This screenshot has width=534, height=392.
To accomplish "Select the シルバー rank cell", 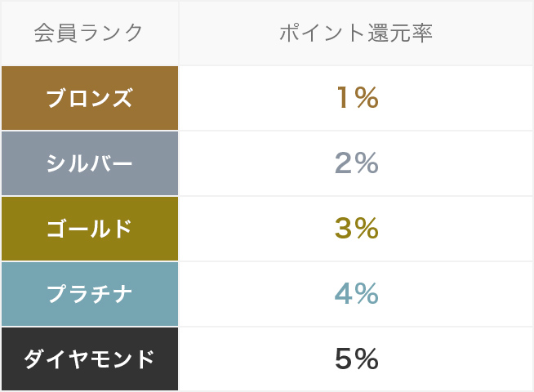I will [89, 163].
